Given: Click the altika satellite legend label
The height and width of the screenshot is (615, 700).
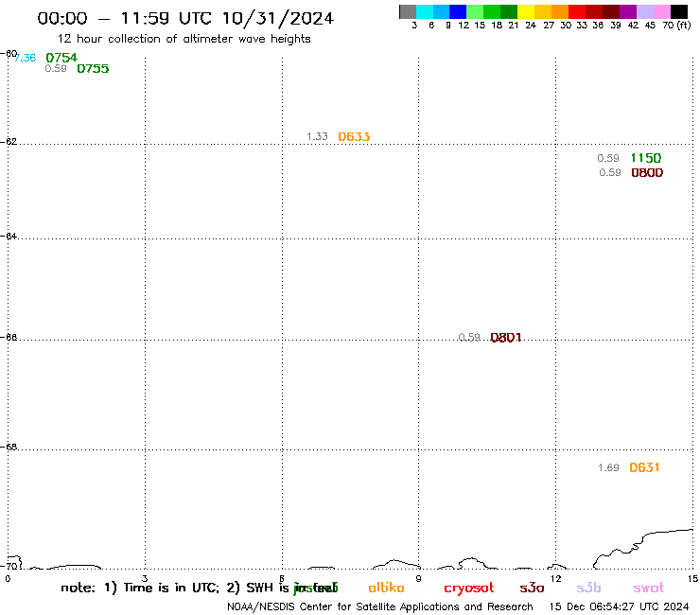Looking at the screenshot, I should (386, 588).
